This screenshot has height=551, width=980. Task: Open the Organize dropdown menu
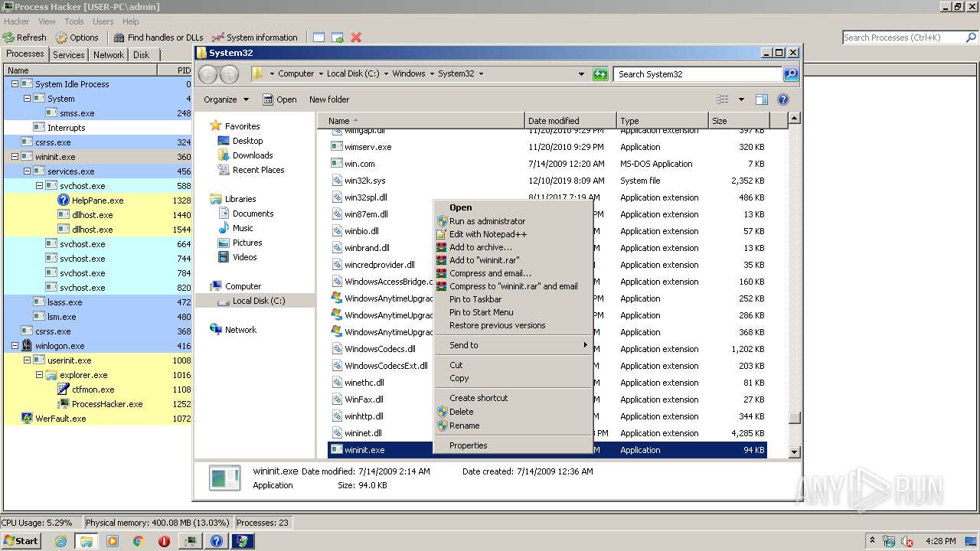coord(226,99)
